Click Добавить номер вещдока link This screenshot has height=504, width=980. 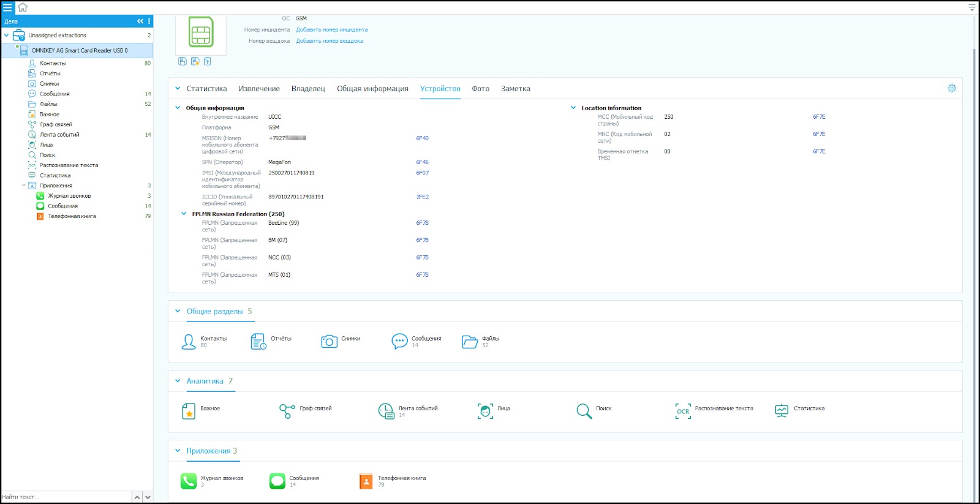[x=330, y=41]
